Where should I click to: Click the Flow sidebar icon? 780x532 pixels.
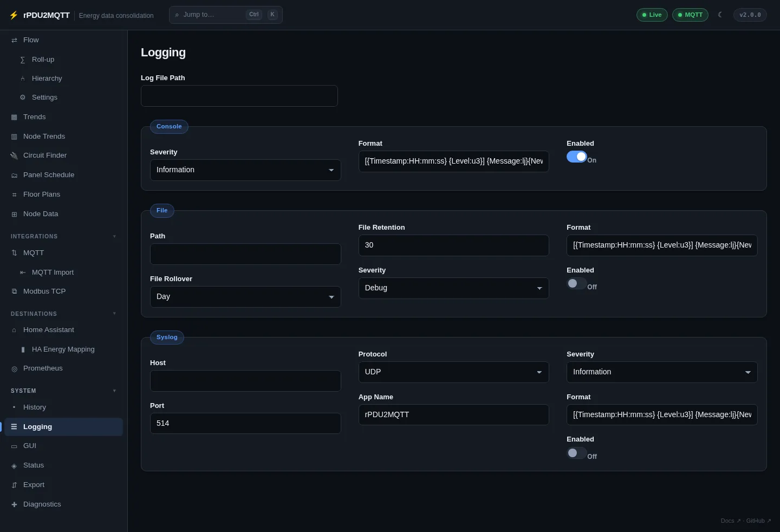click(14, 40)
